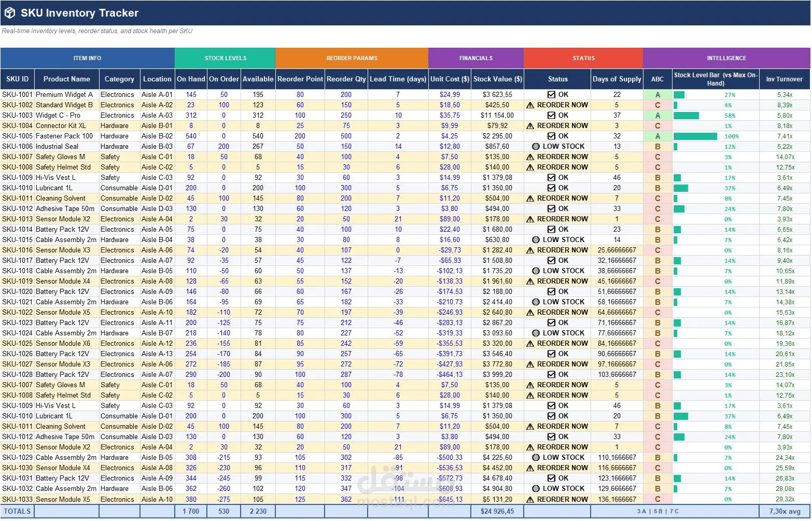Screen dimensions: 812x521
Task: Click the OK checkmark icon in SKU-1017 row
Action: click(x=552, y=260)
